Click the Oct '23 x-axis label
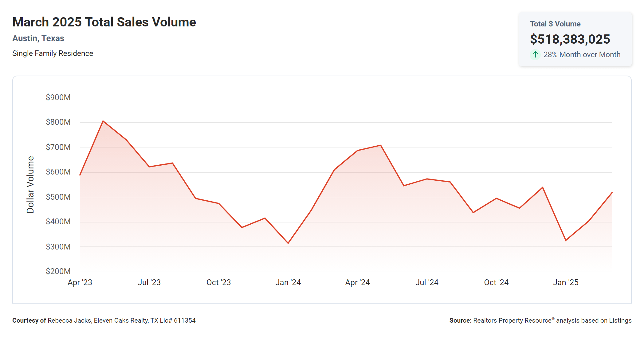Viewport: 644px width, 338px height. (218, 282)
